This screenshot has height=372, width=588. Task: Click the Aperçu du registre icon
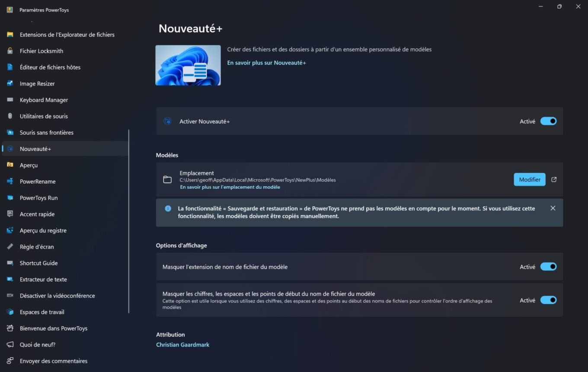(10, 230)
